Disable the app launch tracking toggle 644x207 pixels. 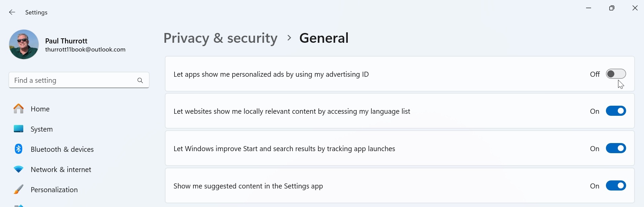click(616, 148)
